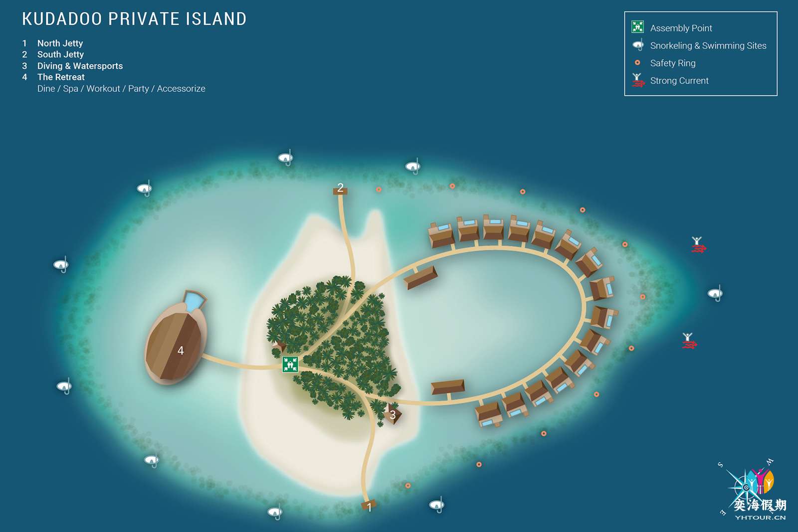798x532 pixels.
Task: Click the Strong Current symbol in the legend
Action: coord(638,80)
